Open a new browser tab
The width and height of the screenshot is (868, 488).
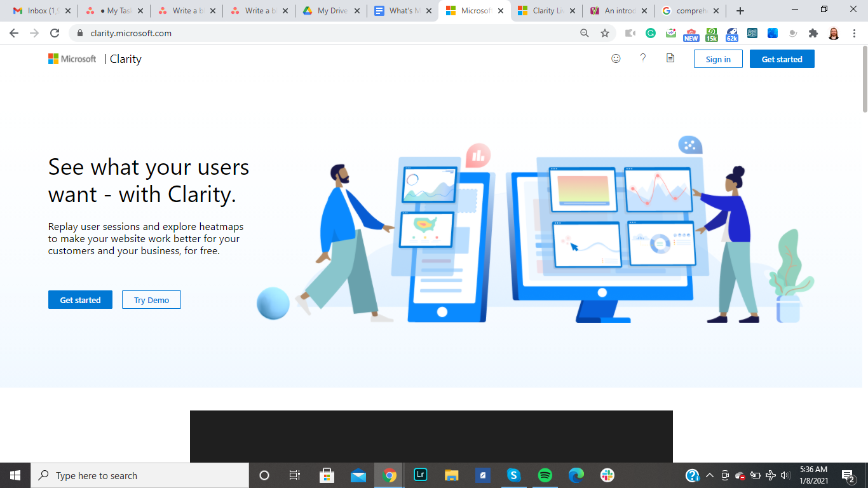point(740,11)
